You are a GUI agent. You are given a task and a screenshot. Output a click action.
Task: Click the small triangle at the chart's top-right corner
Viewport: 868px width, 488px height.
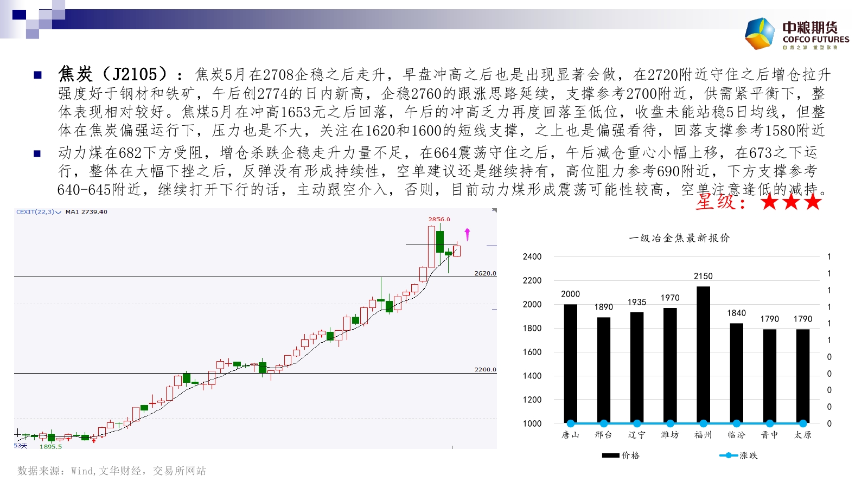(x=494, y=210)
